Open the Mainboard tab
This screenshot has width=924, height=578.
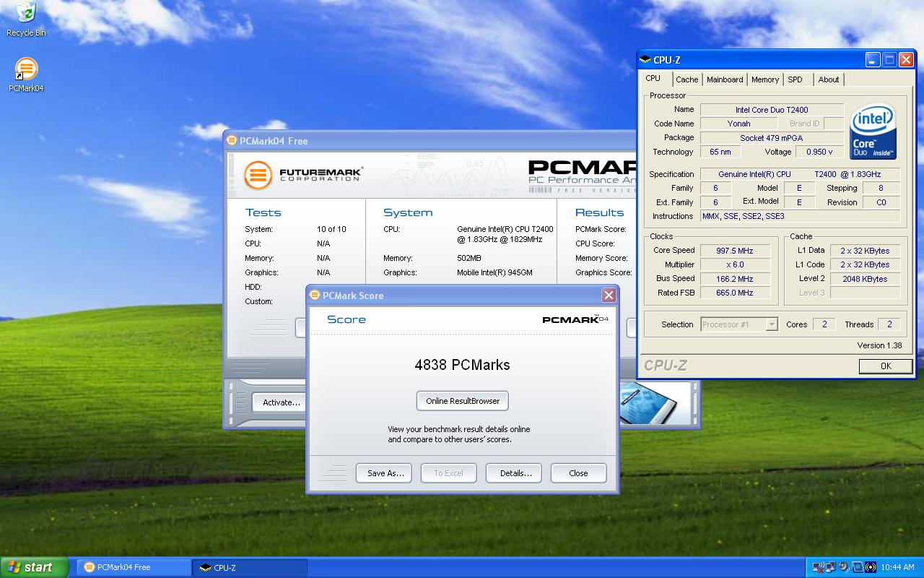725,79
